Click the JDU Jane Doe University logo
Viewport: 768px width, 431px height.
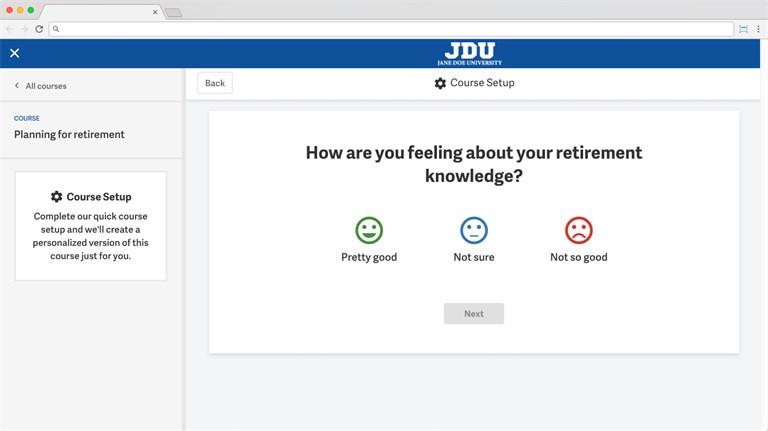tap(469, 54)
